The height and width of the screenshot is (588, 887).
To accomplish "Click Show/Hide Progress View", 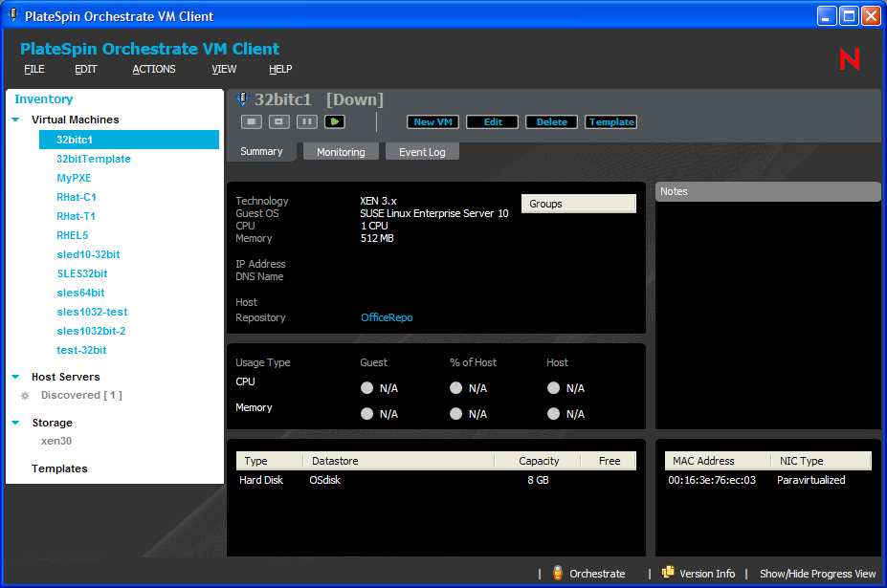I will (x=817, y=574).
